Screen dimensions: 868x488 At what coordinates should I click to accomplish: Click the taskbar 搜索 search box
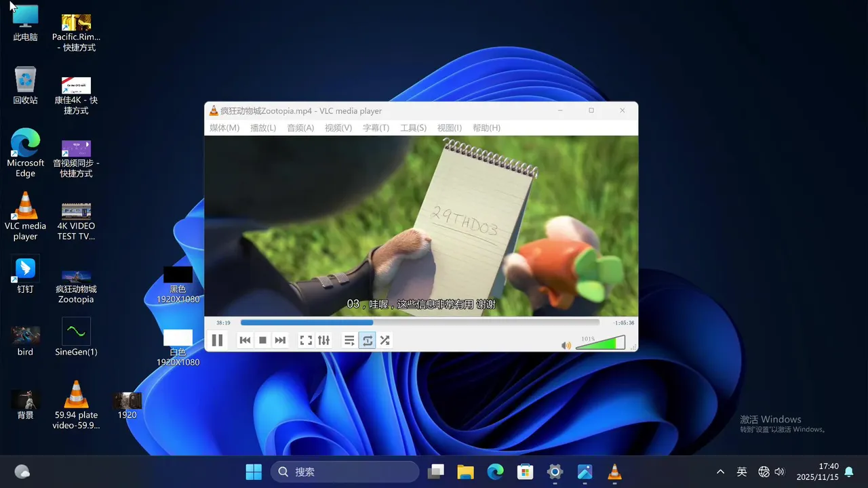344,472
